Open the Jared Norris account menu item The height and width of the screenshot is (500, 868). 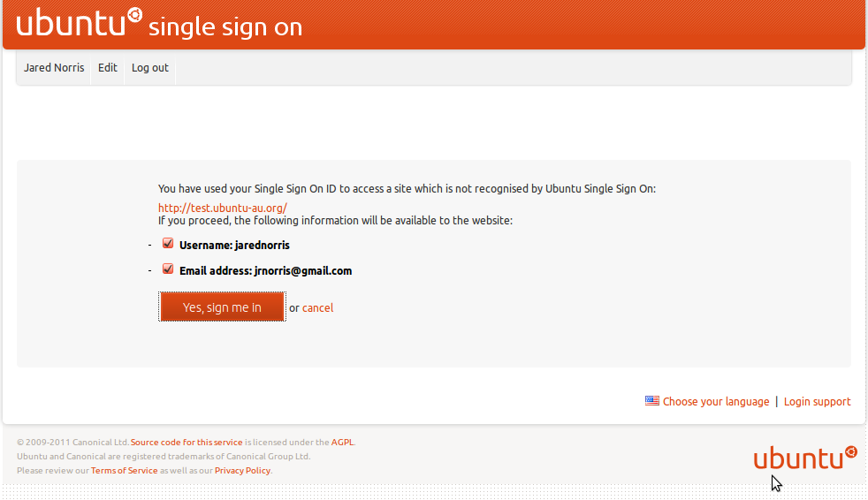click(x=54, y=68)
